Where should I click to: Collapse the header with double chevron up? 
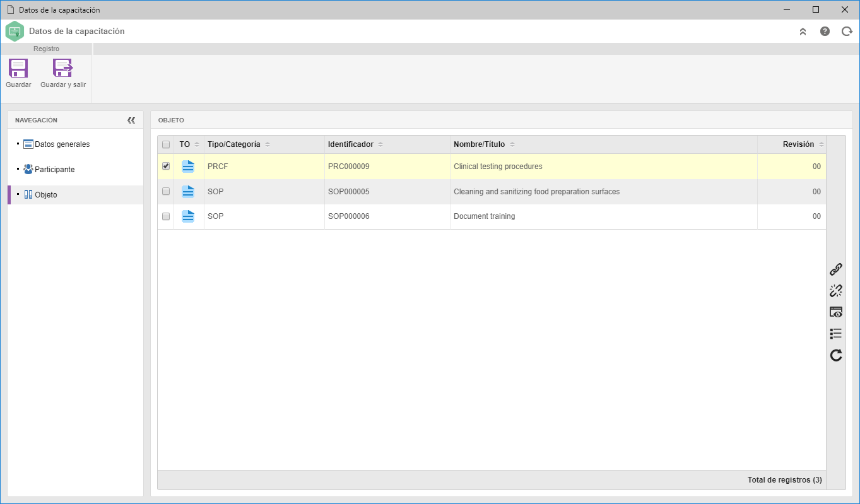pyautogui.click(x=803, y=31)
